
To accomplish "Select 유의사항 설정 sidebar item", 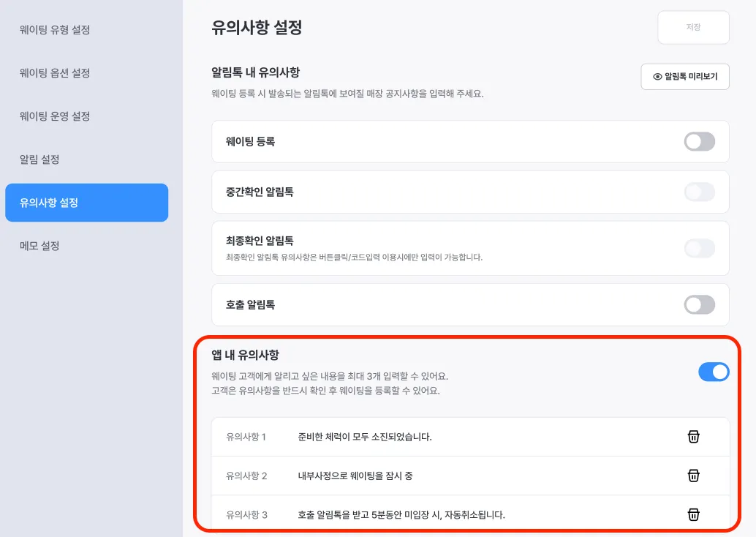I will 86,203.
